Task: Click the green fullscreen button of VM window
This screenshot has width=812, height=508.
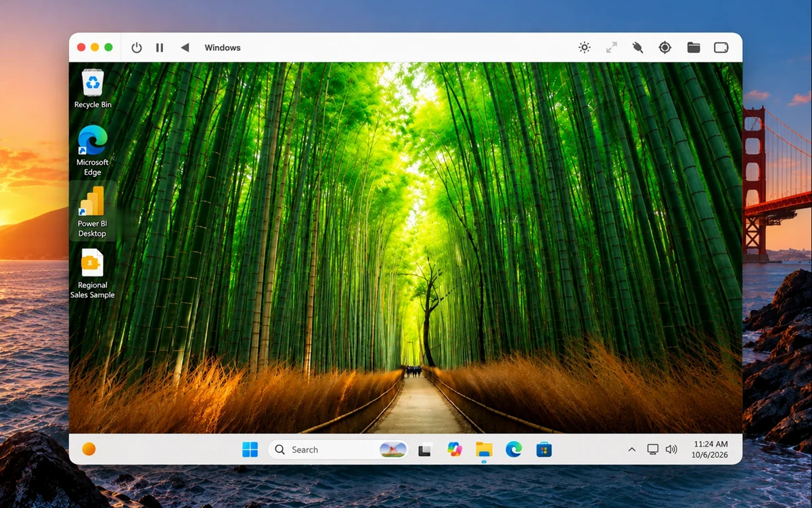Action: 108,47
